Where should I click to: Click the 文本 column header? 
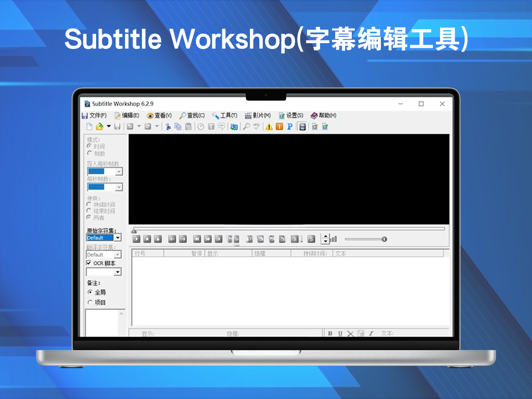(x=388, y=253)
